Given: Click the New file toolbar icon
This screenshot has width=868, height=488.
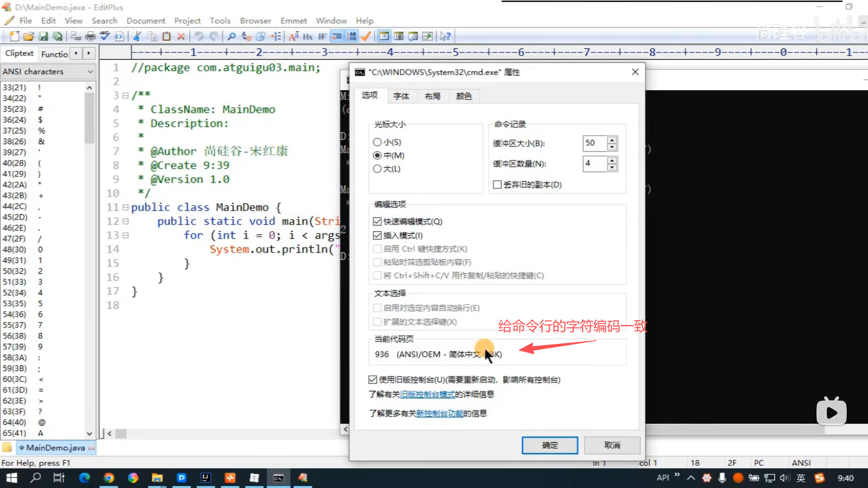Looking at the screenshot, I should pos(14,36).
